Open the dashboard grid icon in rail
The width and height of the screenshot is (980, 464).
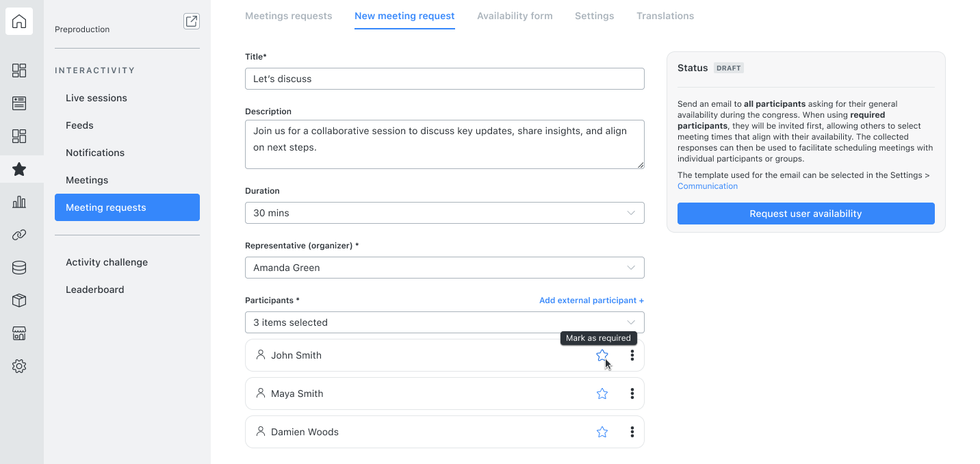19,70
